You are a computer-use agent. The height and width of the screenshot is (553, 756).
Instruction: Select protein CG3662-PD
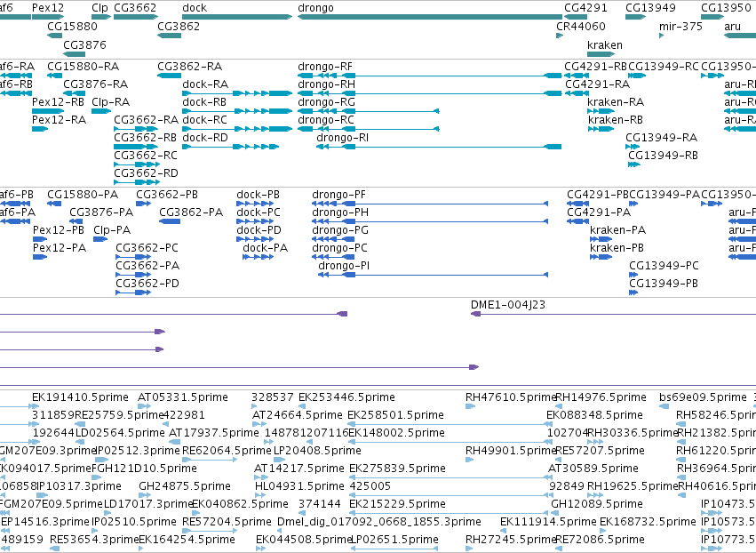(x=133, y=293)
